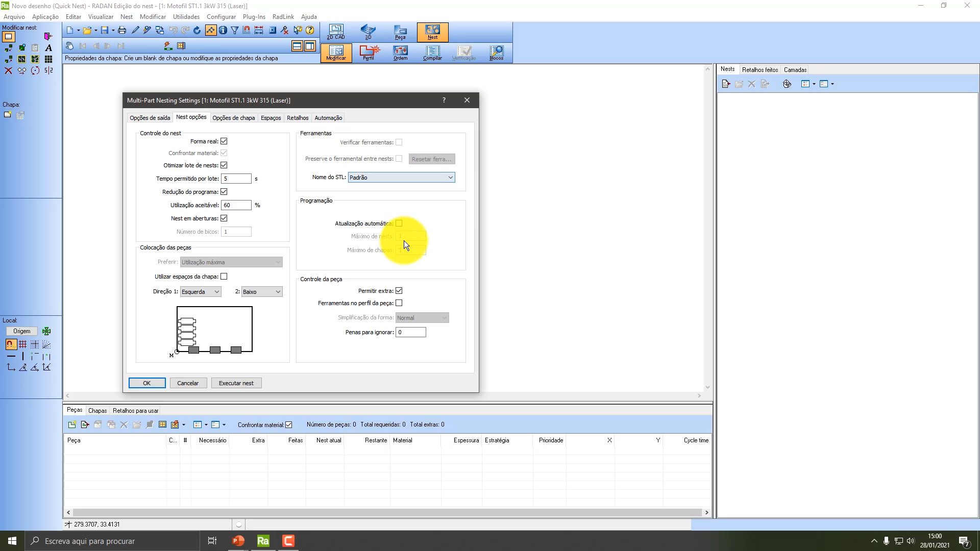Click the Cancelar button
This screenshot has height=551, width=980.
188,383
